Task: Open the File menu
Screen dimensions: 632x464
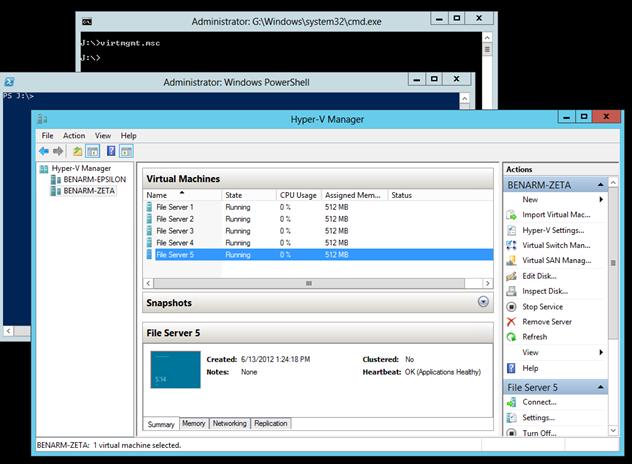Action: tap(48, 136)
